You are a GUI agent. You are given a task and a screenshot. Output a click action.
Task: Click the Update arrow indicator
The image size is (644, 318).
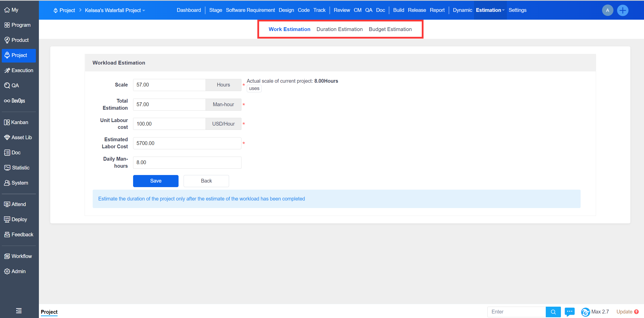point(636,312)
